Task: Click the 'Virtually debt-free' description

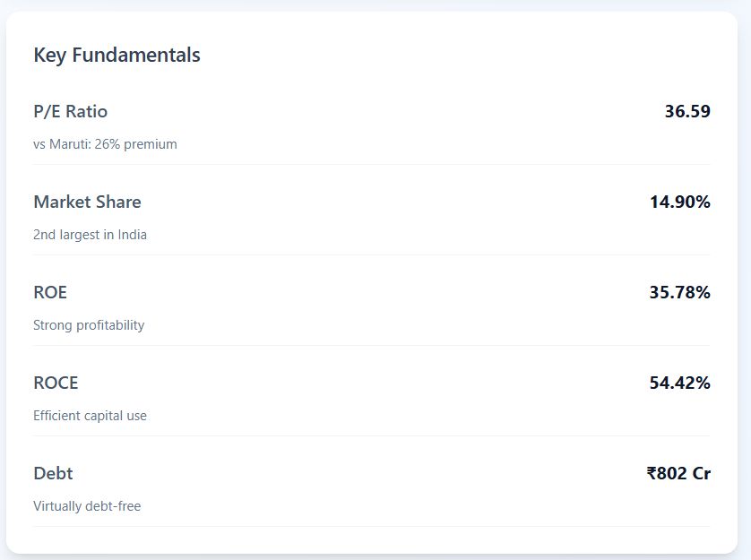Action: tap(87, 506)
